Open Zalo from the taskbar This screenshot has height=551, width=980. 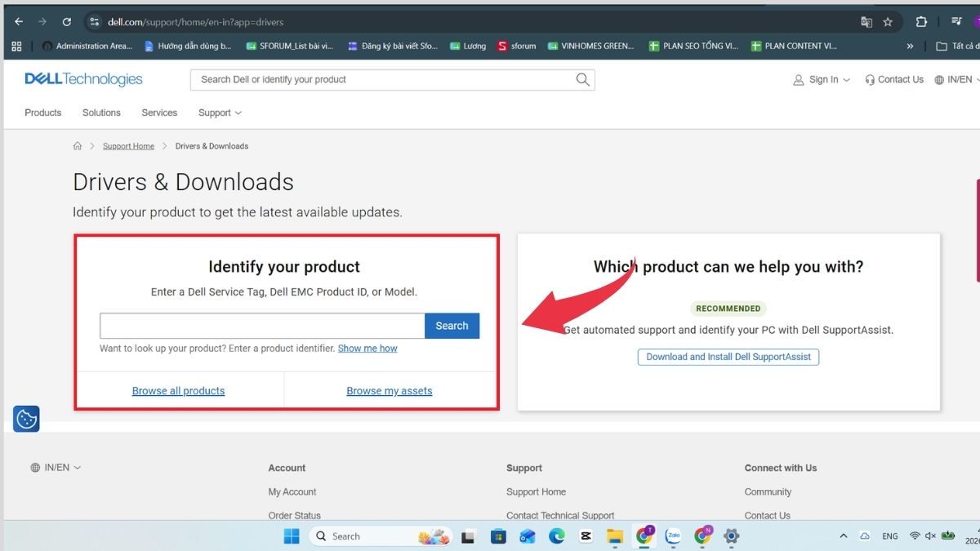click(673, 536)
